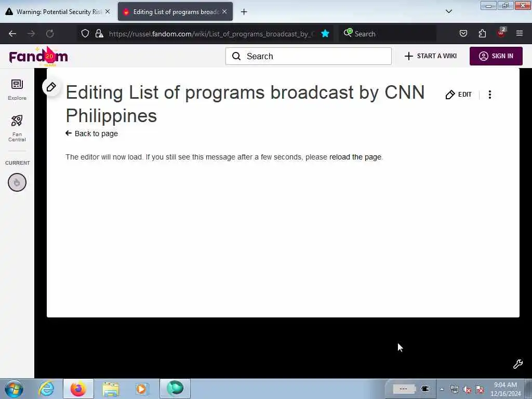
Task: Launch Internet Explorer from the taskbar
Action: coord(46,389)
